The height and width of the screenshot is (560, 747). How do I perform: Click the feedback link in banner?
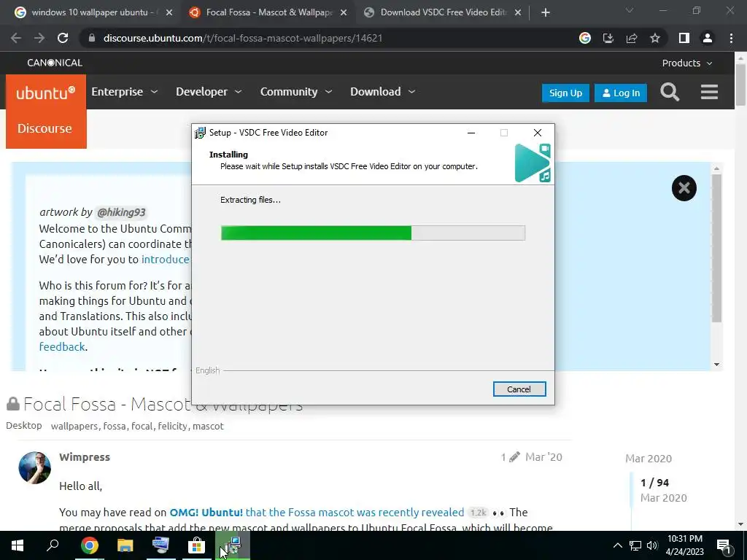[x=62, y=346]
